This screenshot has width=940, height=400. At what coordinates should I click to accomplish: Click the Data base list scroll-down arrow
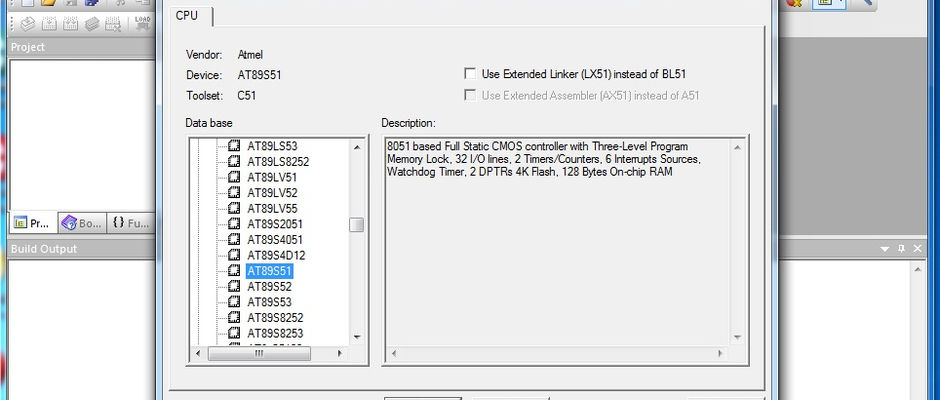click(357, 336)
